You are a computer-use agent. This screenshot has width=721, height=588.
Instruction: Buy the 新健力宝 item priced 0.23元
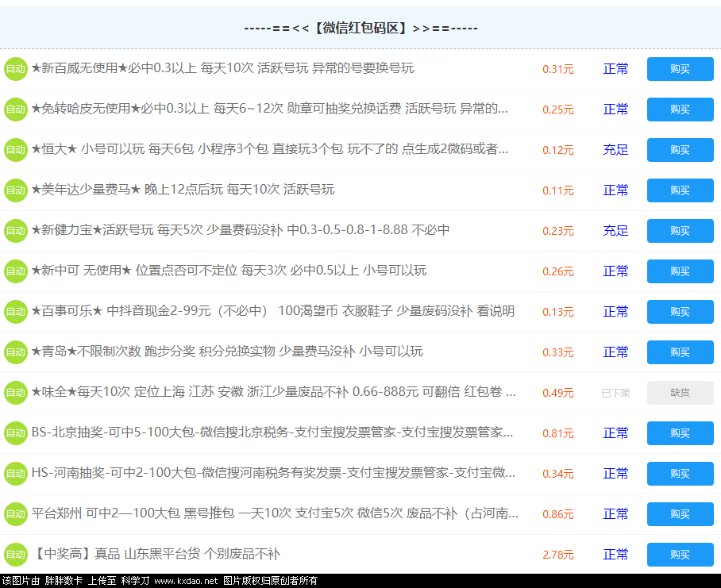(x=680, y=231)
